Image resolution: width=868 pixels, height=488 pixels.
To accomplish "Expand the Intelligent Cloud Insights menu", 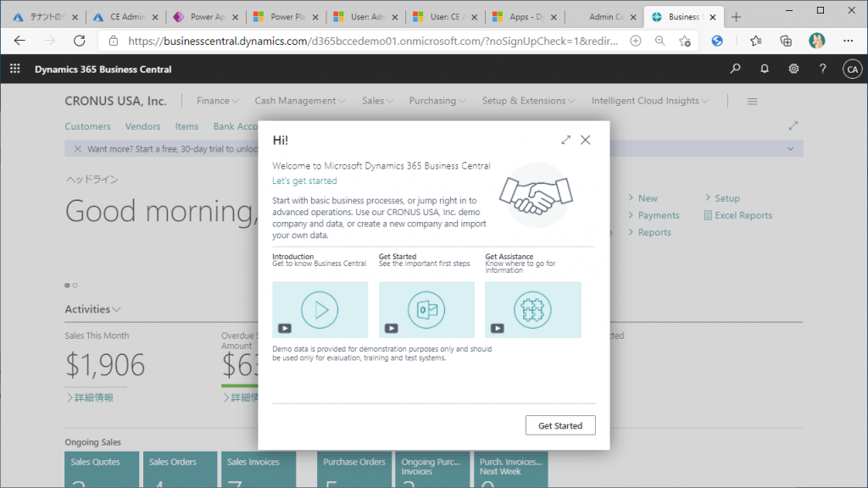I will pos(650,101).
